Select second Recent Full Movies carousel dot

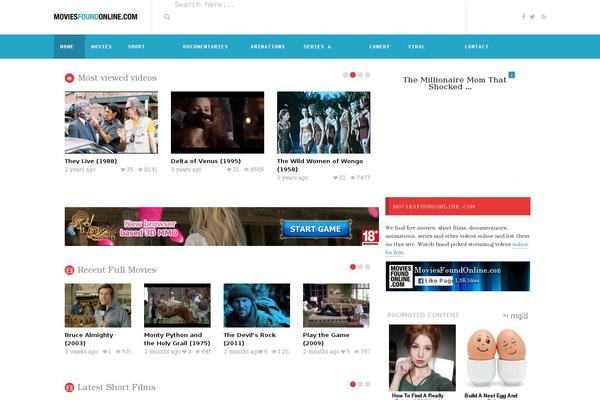tap(360, 267)
